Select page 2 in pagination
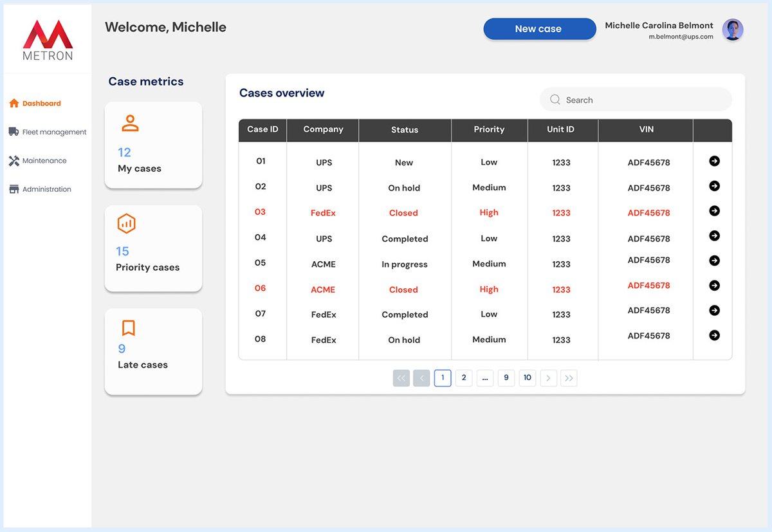The width and height of the screenshot is (772, 532). (464, 378)
